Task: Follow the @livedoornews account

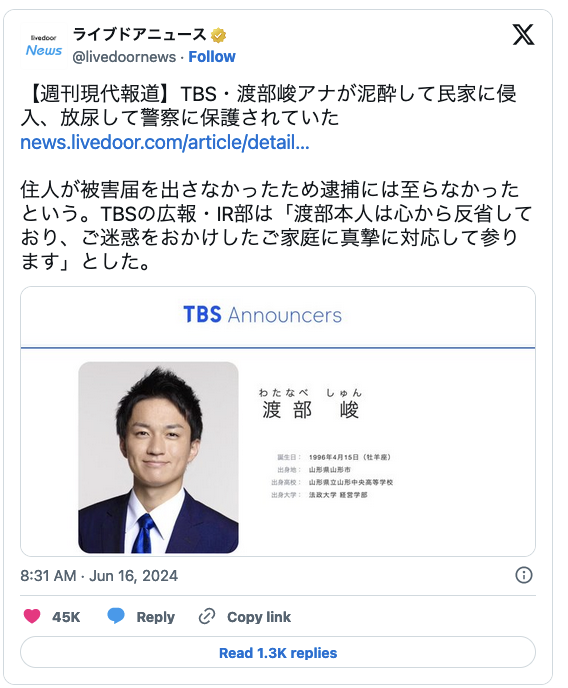Action: click(x=212, y=57)
